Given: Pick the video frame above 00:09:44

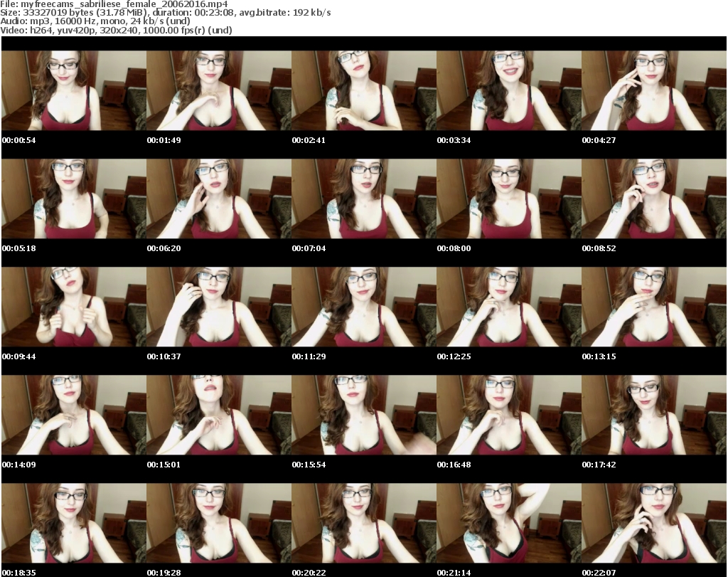Looking at the screenshot, I should pyautogui.click(x=74, y=307).
